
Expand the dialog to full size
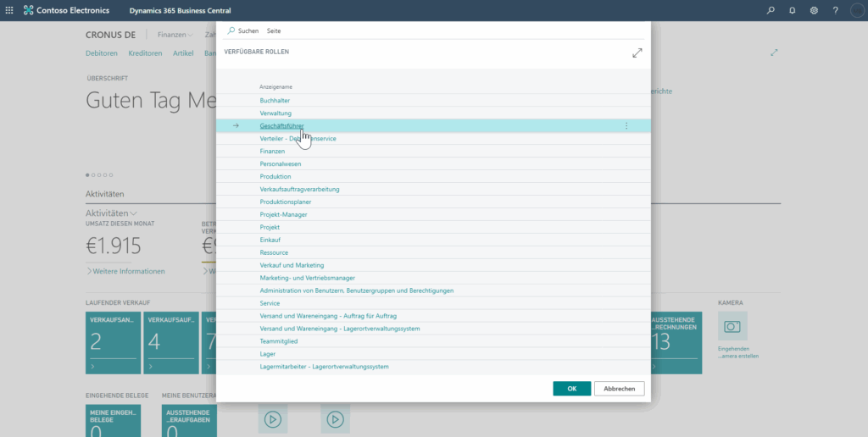[637, 53]
